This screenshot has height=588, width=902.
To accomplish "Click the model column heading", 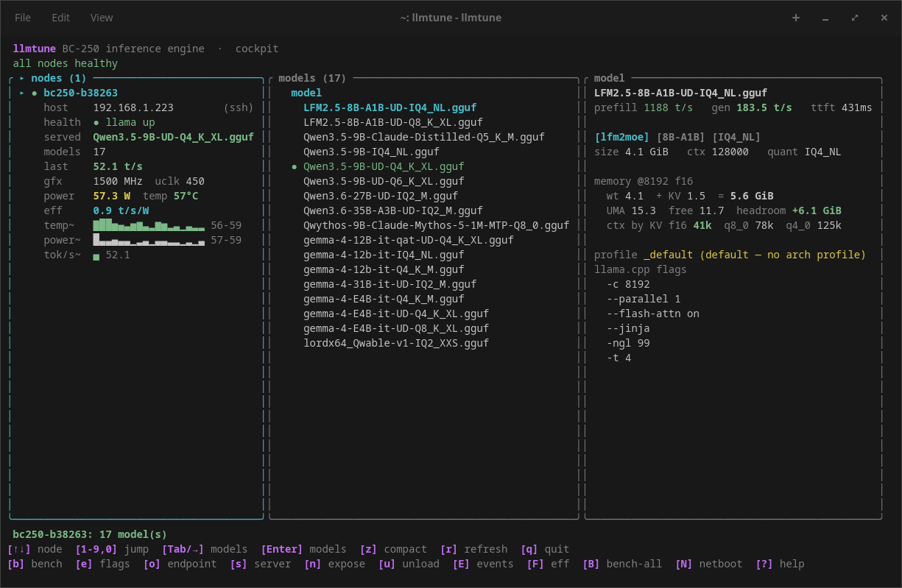I will [x=306, y=93].
